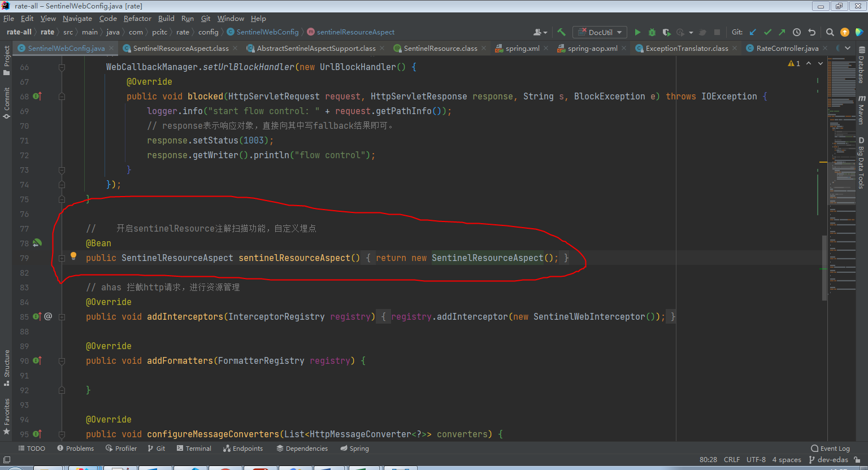Open the Endpoints tool window

click(x=243, y=449)
